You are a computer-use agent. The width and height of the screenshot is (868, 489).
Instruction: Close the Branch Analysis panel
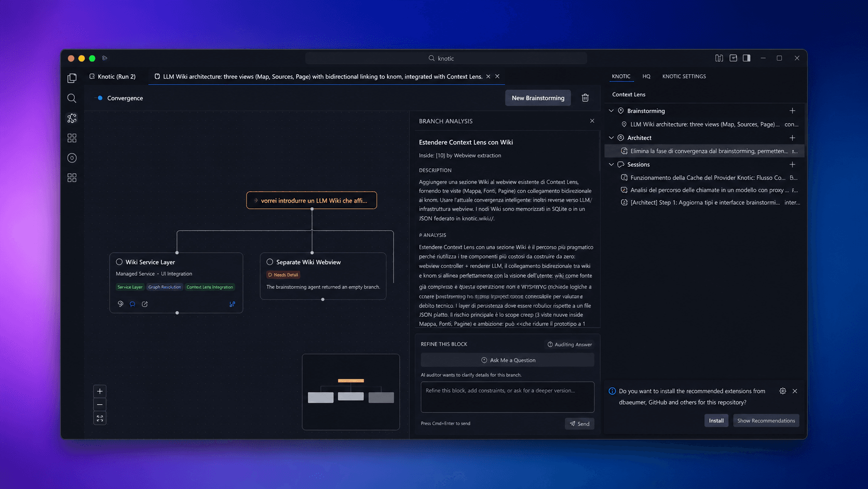tap(592, 121)
